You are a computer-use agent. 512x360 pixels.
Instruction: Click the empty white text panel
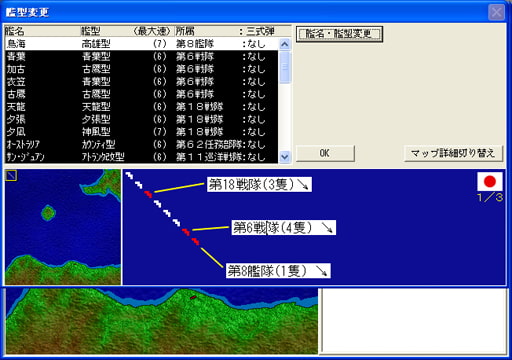click(414, 321)
